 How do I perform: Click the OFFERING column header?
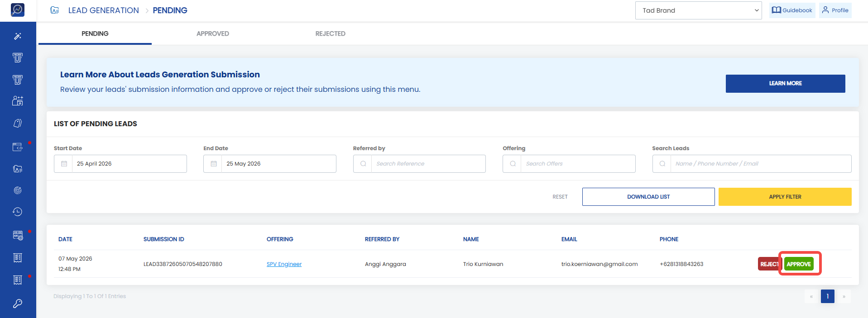280,239
